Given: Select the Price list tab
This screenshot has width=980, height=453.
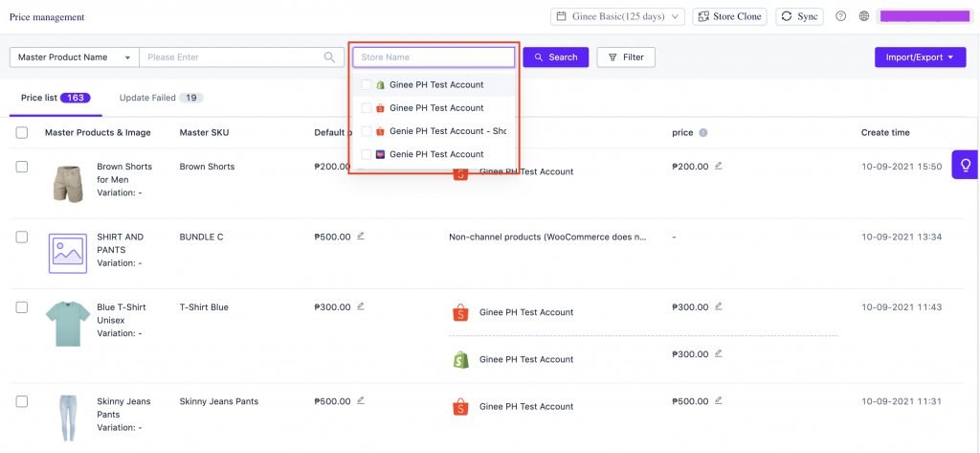Looking at the screenshot, I should pyautogui.click(x=56, y=98).
